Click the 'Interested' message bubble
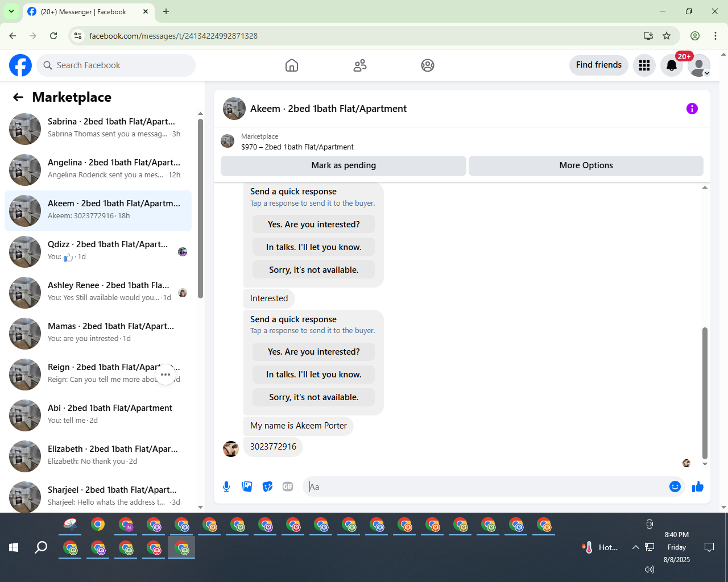728x582 pixels. tap(269, 298)
